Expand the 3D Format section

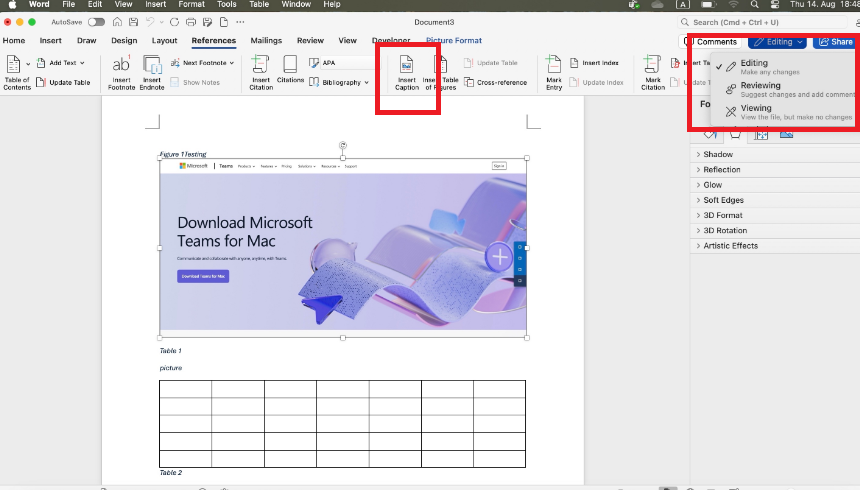point(723,216)
